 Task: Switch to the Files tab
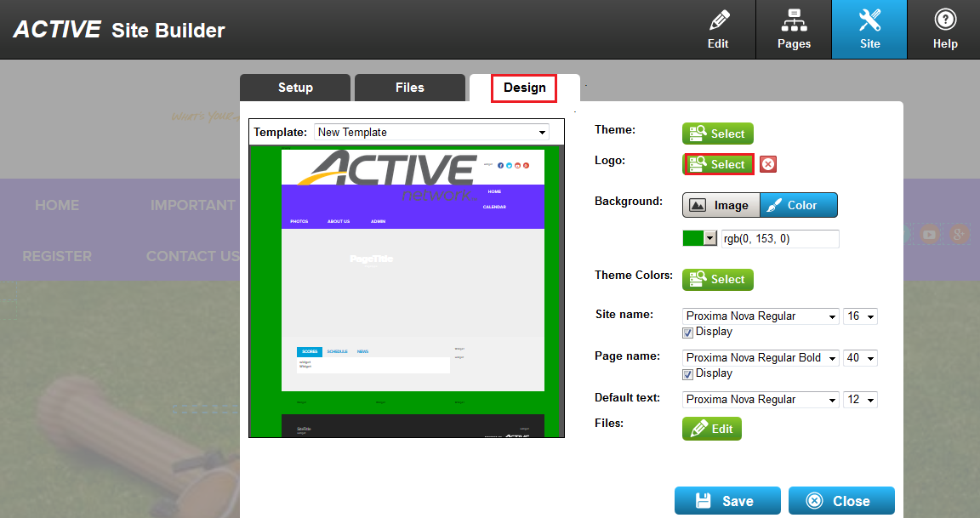[x=410, y=88]
